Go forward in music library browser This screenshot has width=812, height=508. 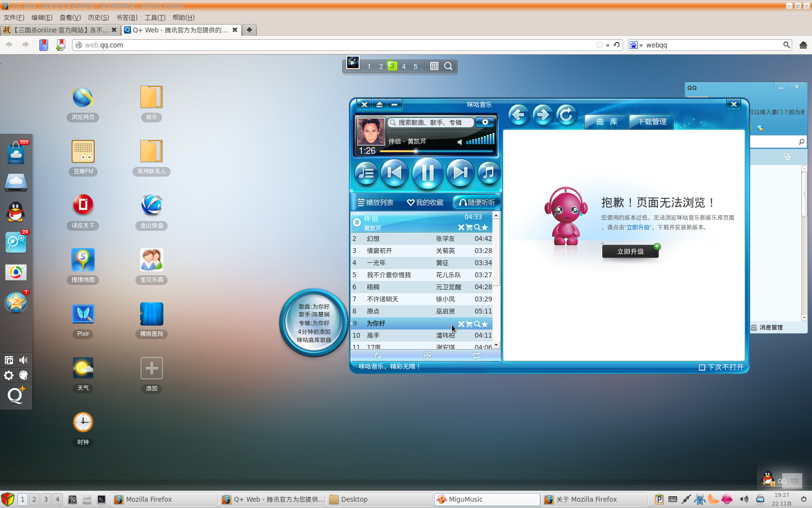(542, 115)
